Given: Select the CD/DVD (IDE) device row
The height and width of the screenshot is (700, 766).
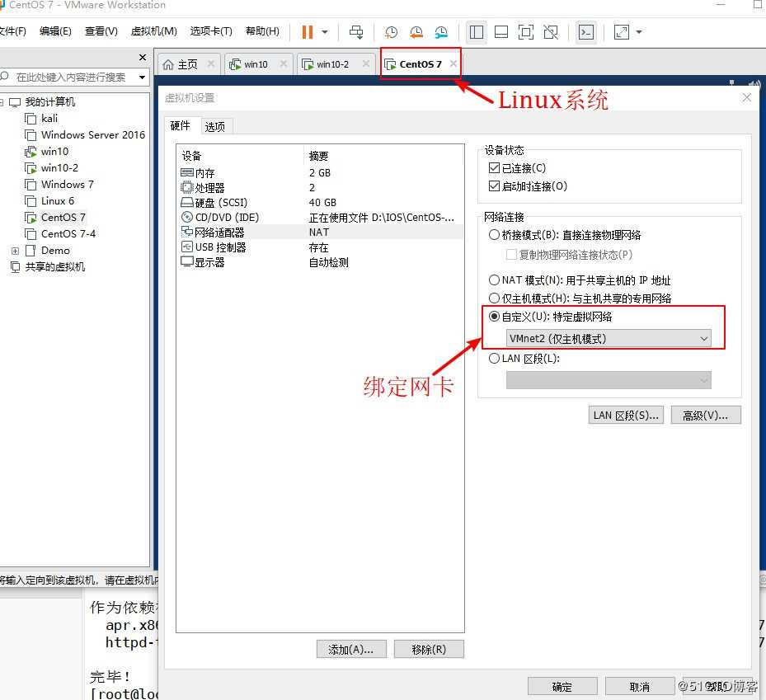Looking at the screenshot, I should click(320, 218).
